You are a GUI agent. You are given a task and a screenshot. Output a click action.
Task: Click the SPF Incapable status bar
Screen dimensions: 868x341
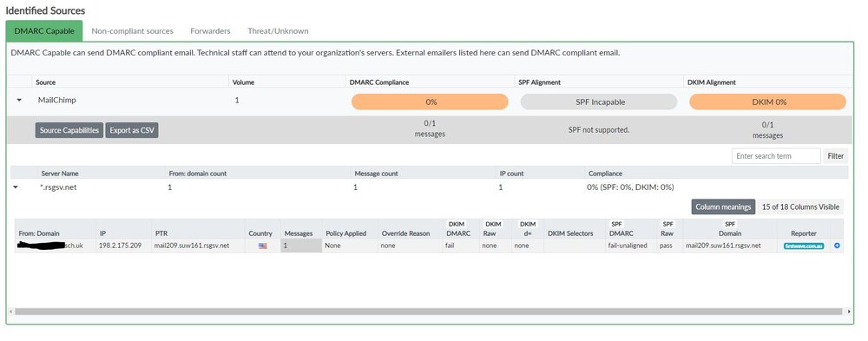(599, 102)
